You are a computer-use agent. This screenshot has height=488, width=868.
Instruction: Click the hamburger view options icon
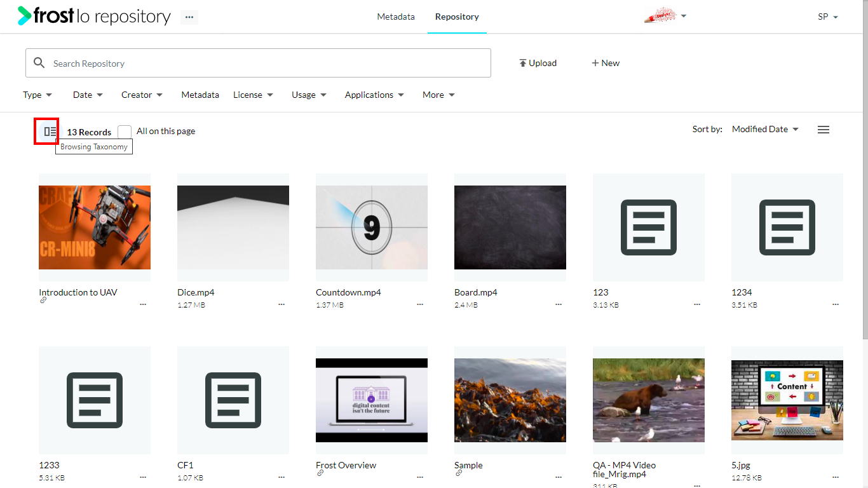tap(824, 130)
